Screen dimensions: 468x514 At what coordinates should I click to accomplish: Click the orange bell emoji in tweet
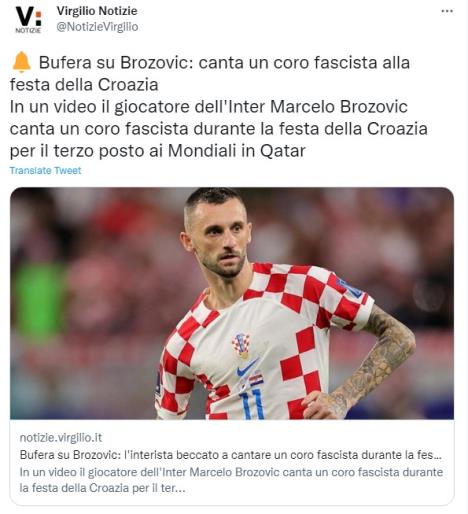point(21,62)
